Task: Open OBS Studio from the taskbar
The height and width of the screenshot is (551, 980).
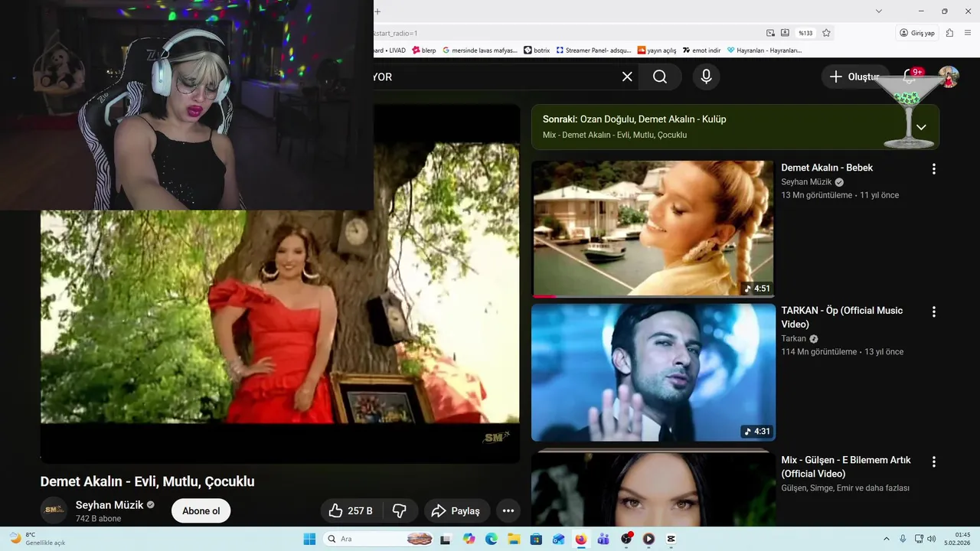Action: click(x=626, y=539)
